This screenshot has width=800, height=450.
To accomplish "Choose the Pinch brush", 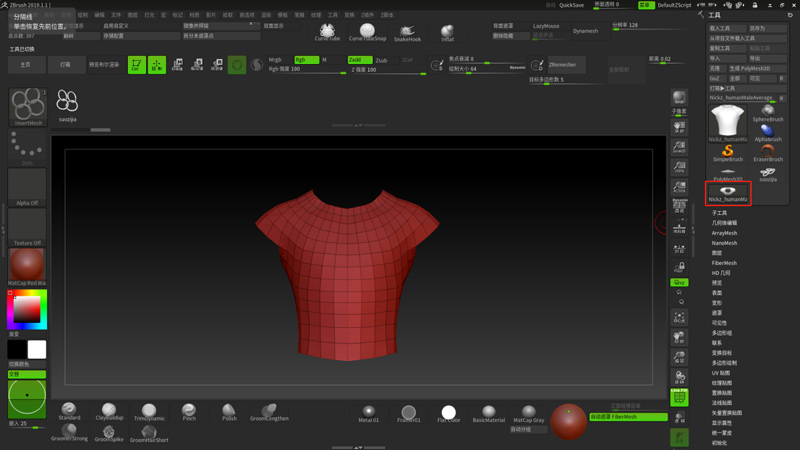I will (189, 411).
